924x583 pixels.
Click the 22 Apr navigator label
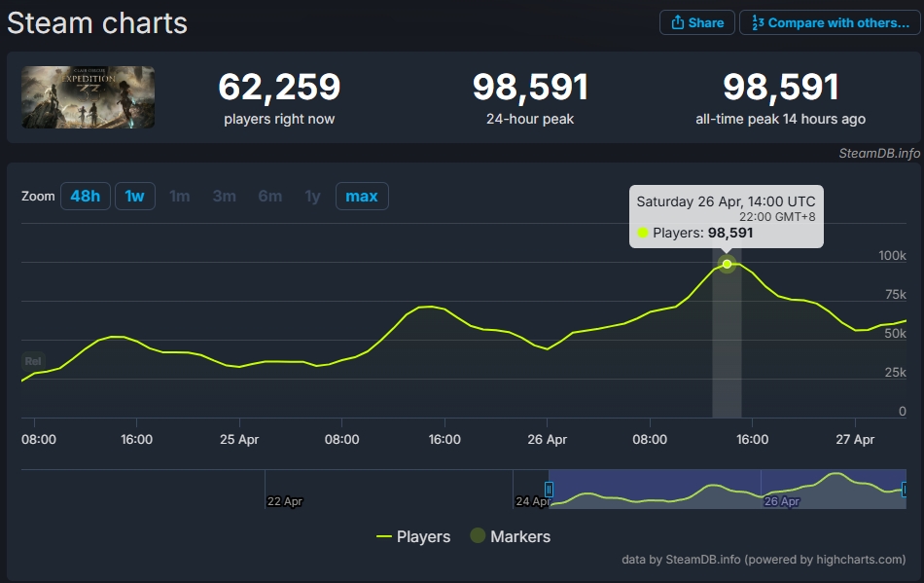point(285,501)
